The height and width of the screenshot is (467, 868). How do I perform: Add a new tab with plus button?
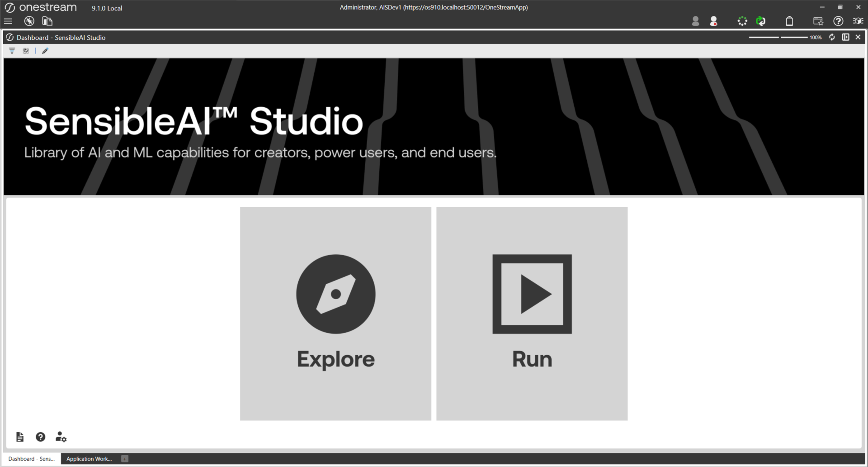pos(125,459)
